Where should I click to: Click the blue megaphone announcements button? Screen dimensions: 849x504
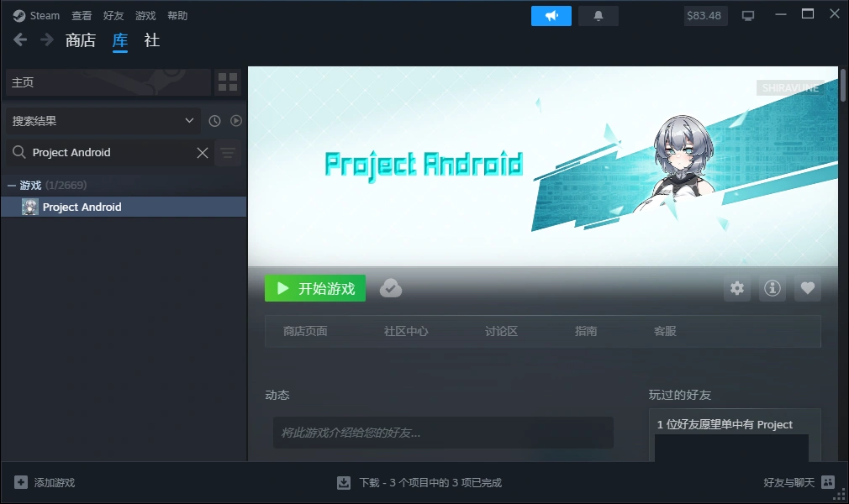pos(551,16)
